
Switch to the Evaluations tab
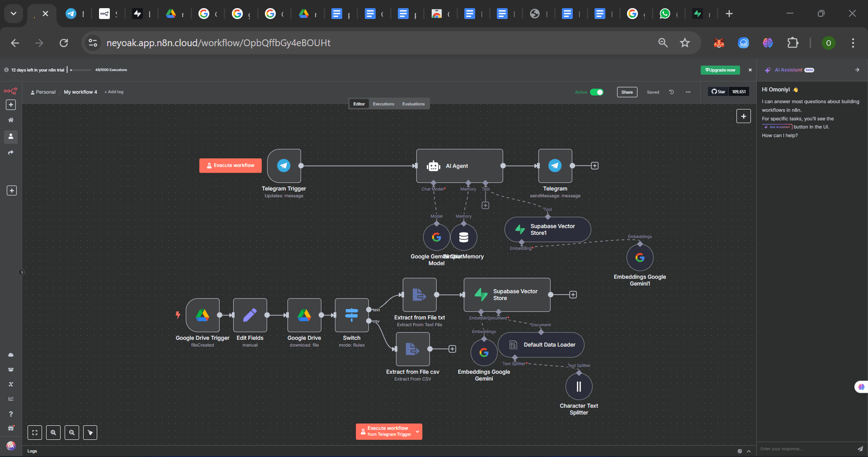414,104
